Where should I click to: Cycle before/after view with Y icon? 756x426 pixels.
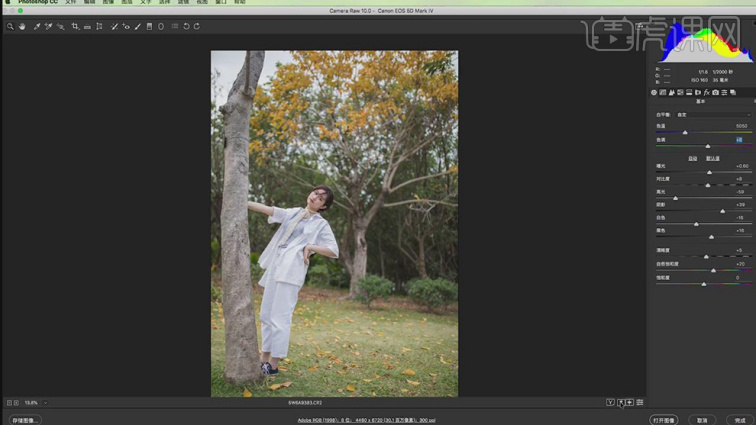(x=610, y=402)
